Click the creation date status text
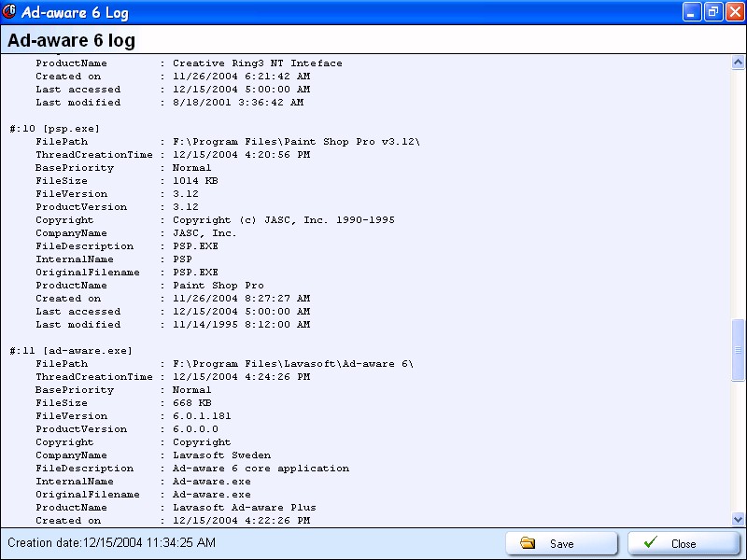Viewport: 747px width, 560px height. (111, 542)
